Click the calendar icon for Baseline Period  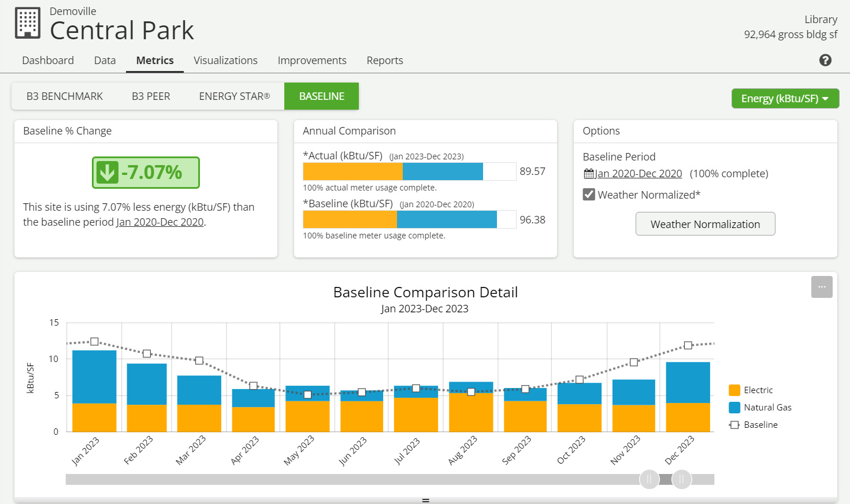point(589,174)
